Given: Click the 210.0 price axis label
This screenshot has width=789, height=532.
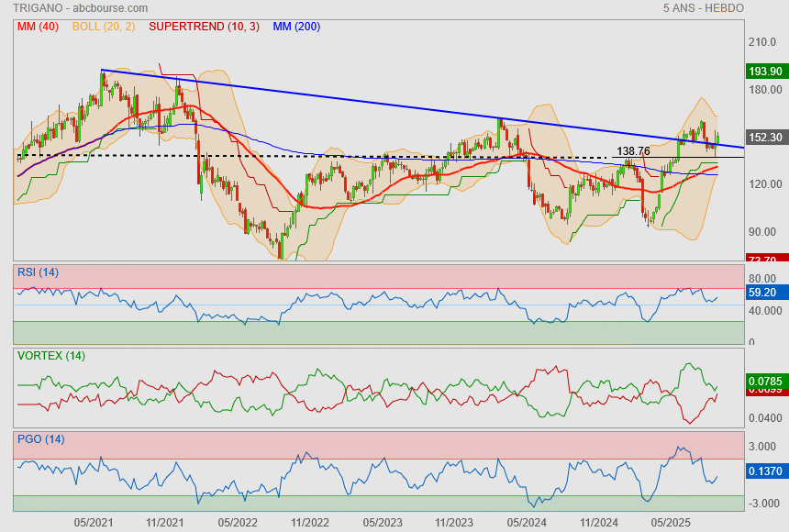Looking at the screenshot, I should [x=763, y=42].
